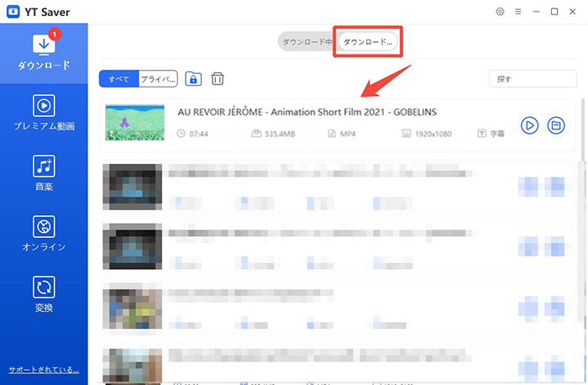This screenshot has height=385, width=588.
Task: Switch to the ダウンロード中 (downloading) tab
Action: coord(307,41)
